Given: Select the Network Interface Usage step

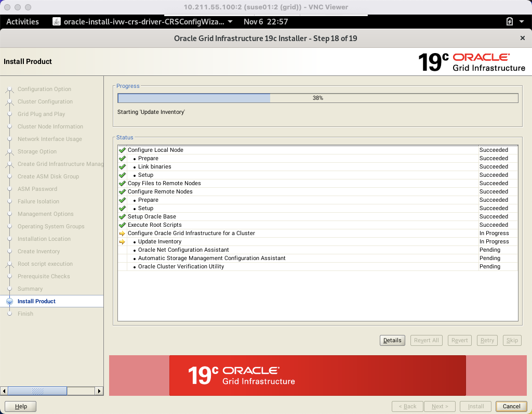Looking at the screenshot, I should pyautogui.click(x=50, y=139).
